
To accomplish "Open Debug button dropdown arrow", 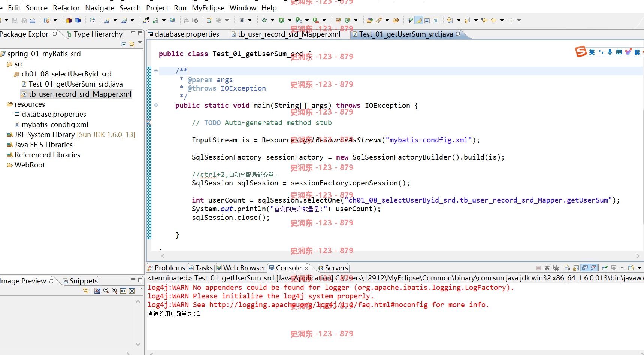I will pyautogui.click(x=272, y=20).
